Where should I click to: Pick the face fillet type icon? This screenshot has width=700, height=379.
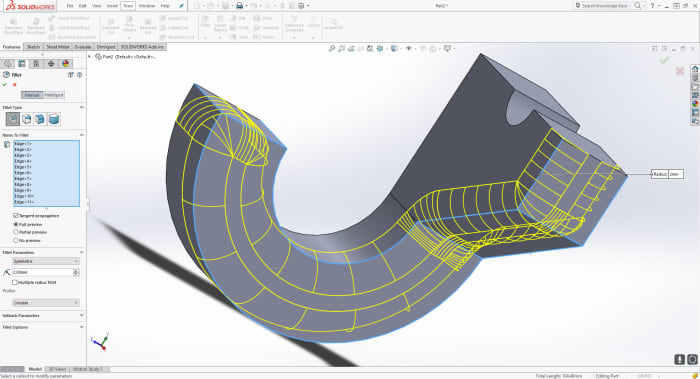click(40, 119)
